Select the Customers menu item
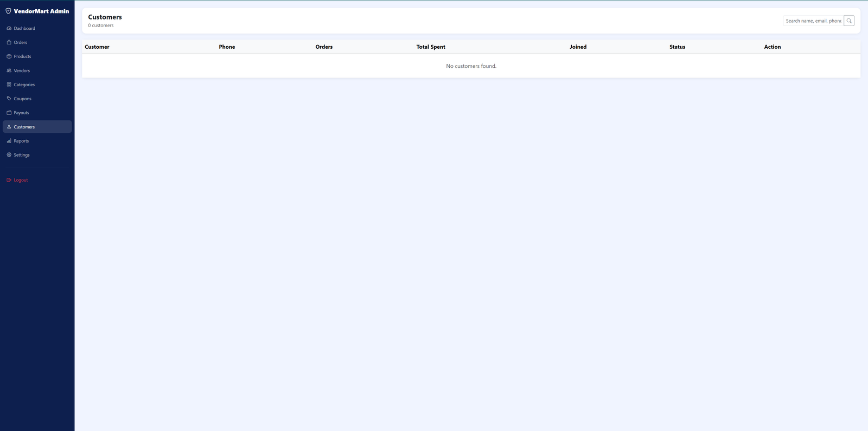 point(37,127)
